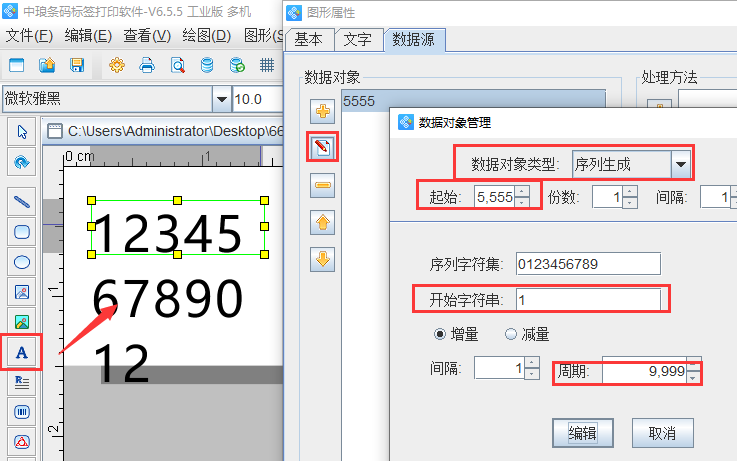Move data object down with arrow icon
Viewport: 737px width, 461px height.
pyautogui.click(x=323, y=259)
